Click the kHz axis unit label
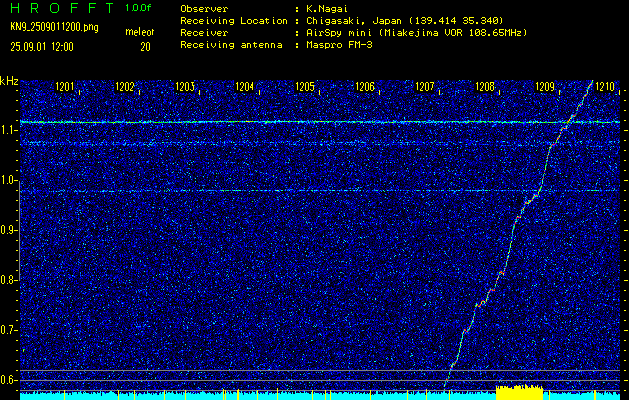The height and width of the screenshot is (400, 629). (x=9, y=81)
